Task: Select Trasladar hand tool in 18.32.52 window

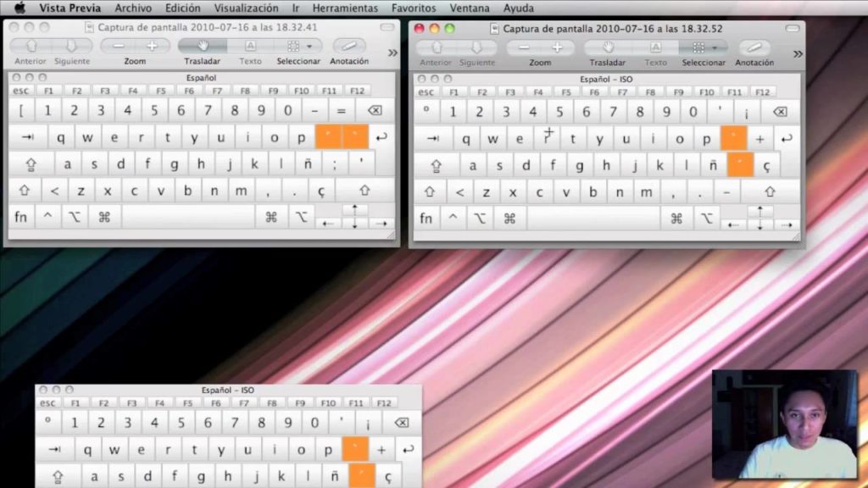Action: tap(607, 47)
